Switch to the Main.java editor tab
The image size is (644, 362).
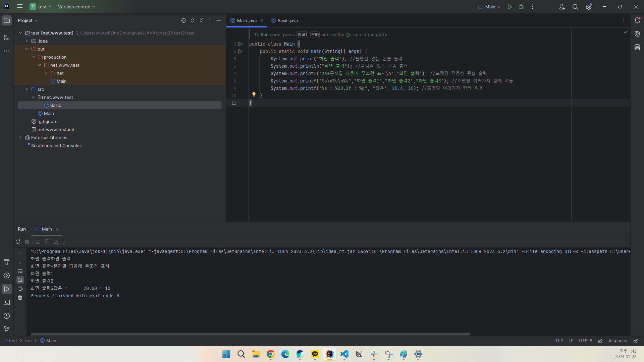(247, 20)
